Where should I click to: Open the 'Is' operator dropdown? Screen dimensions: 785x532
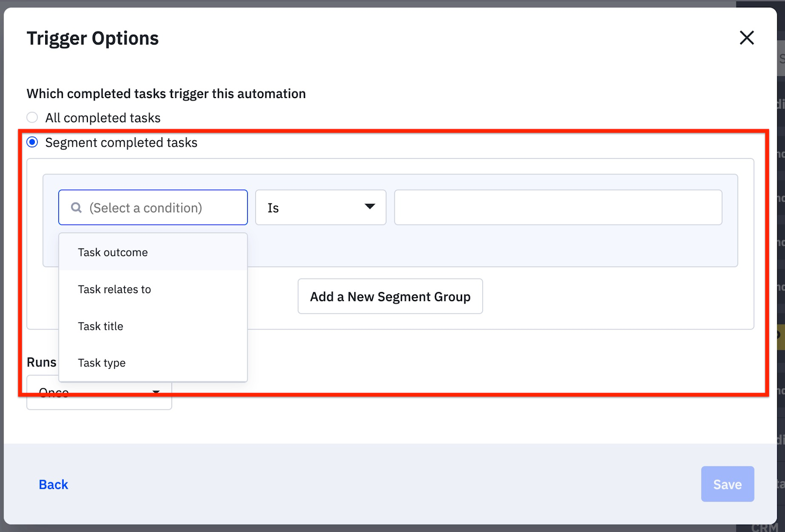click(320, 207)
